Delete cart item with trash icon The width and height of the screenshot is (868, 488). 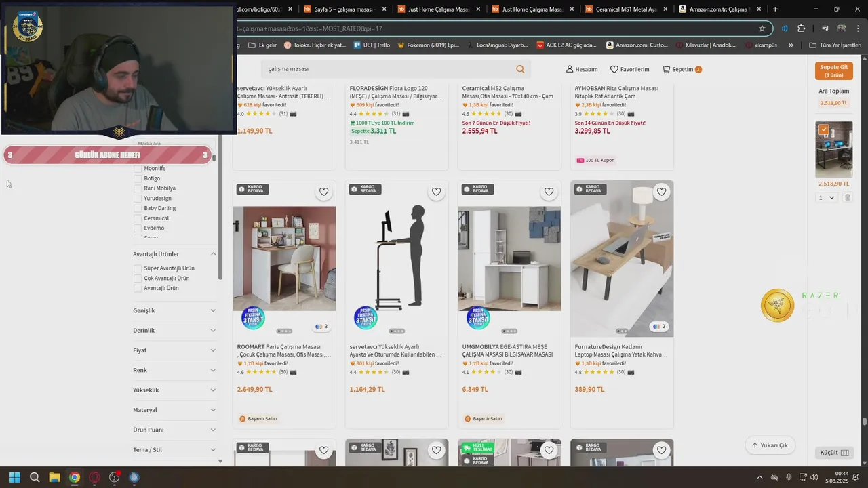coord(847,197)
